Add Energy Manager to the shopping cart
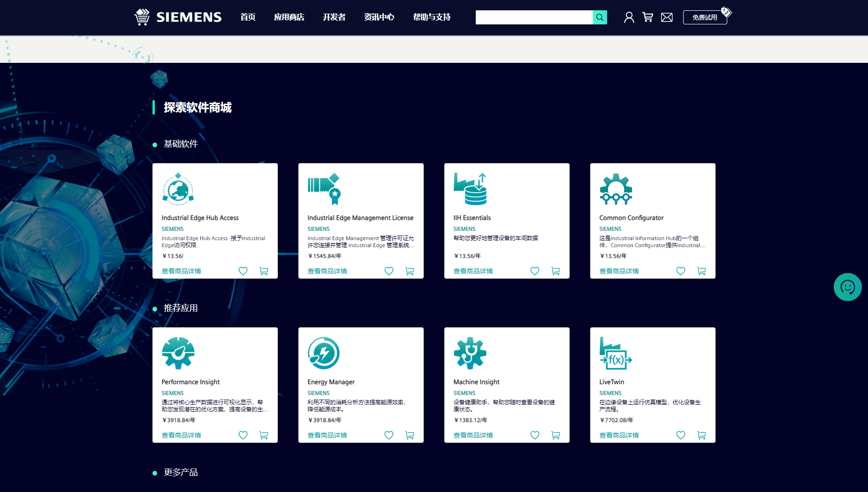 coord(410,435)
